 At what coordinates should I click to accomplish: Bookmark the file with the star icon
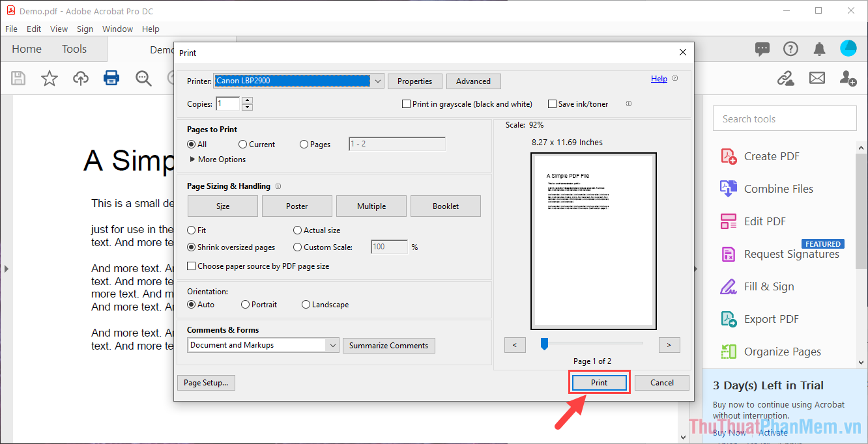pyautogui.click(x=50, y=79)
